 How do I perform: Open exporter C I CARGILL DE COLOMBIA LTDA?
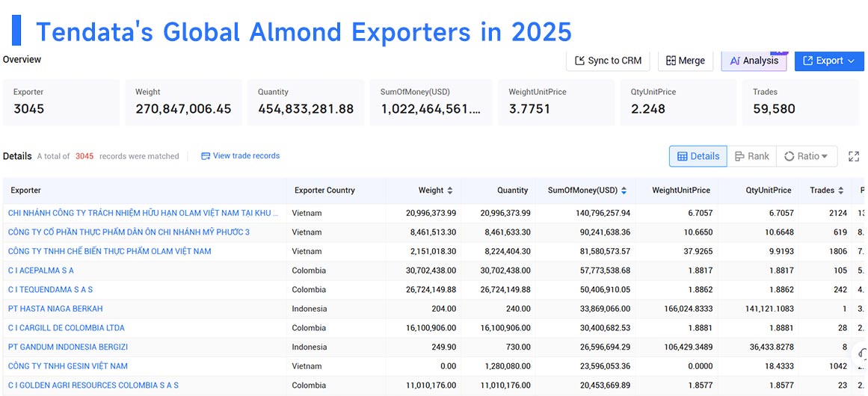(x=67, y=328)
